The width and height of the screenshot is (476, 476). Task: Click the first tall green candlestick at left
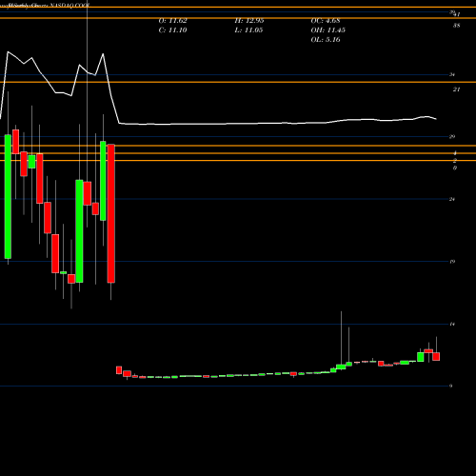(x=8, y=196)
